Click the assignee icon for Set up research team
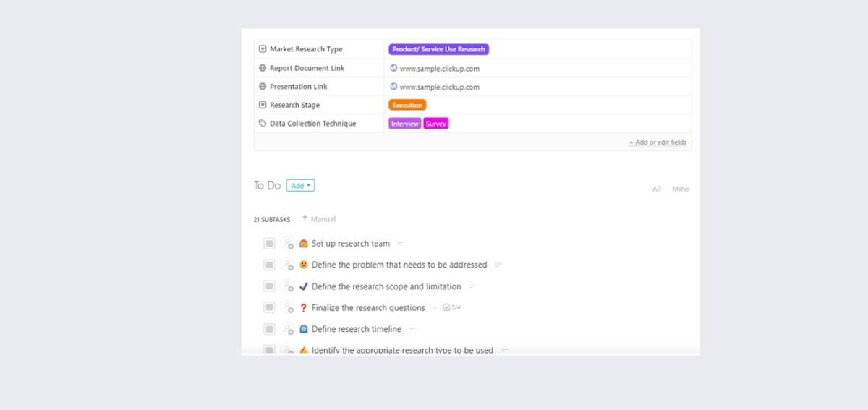This screenshot has height=410, width=868. [287, 244]
